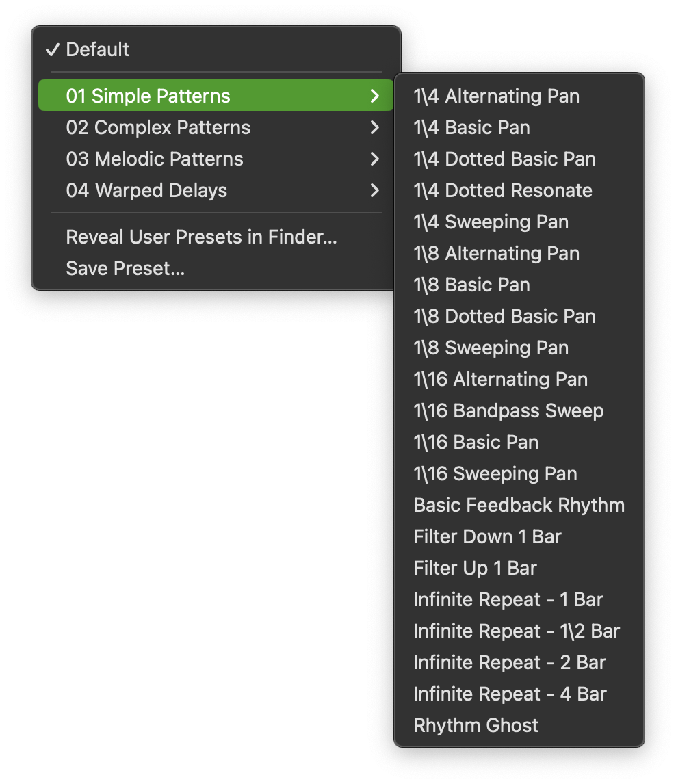This screenshot has height=784, width=676.
Task: Select the checked Default preset
Action: click(x=216, y=49)
